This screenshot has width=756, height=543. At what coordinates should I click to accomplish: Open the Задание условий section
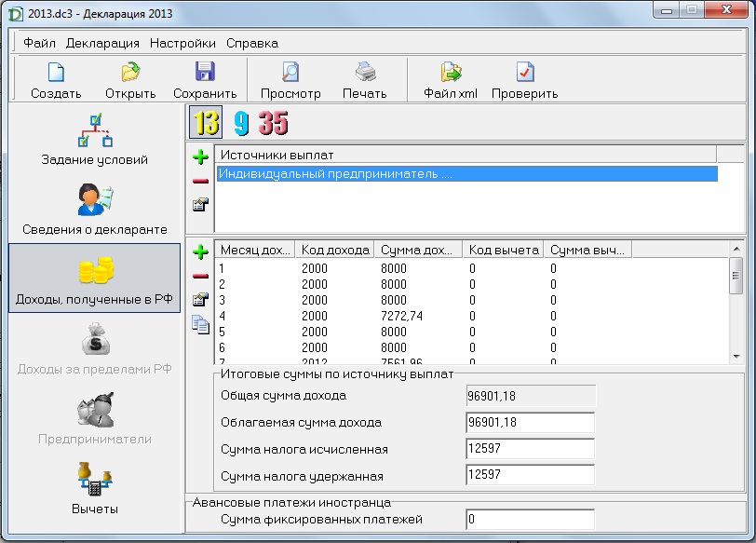click(x=95, y=140)
